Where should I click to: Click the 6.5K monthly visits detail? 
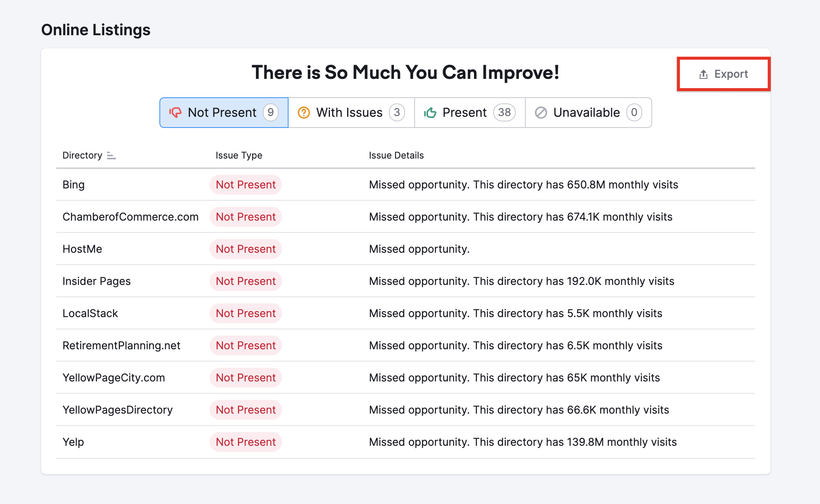[516, 345]
